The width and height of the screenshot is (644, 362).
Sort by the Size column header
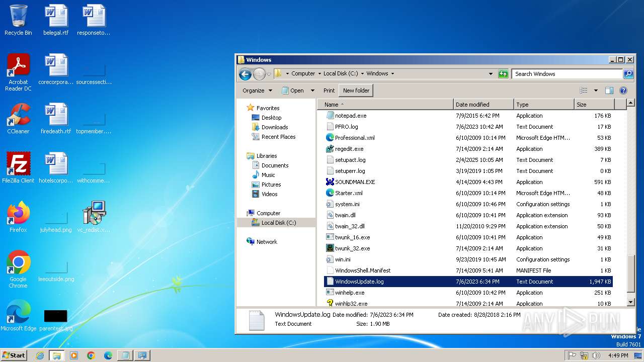[594, 105]
